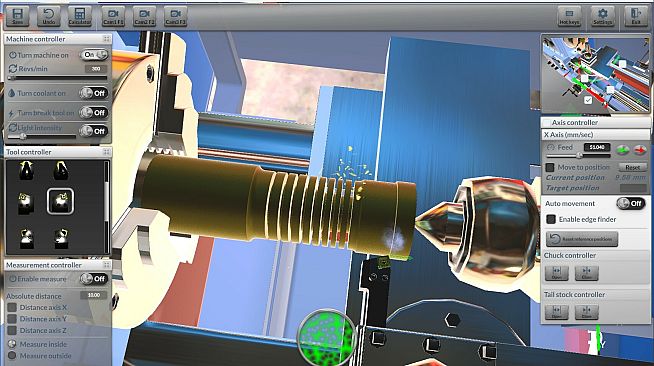Select the Measure inside radio option
654x366 pixels.
coord(12,344)
